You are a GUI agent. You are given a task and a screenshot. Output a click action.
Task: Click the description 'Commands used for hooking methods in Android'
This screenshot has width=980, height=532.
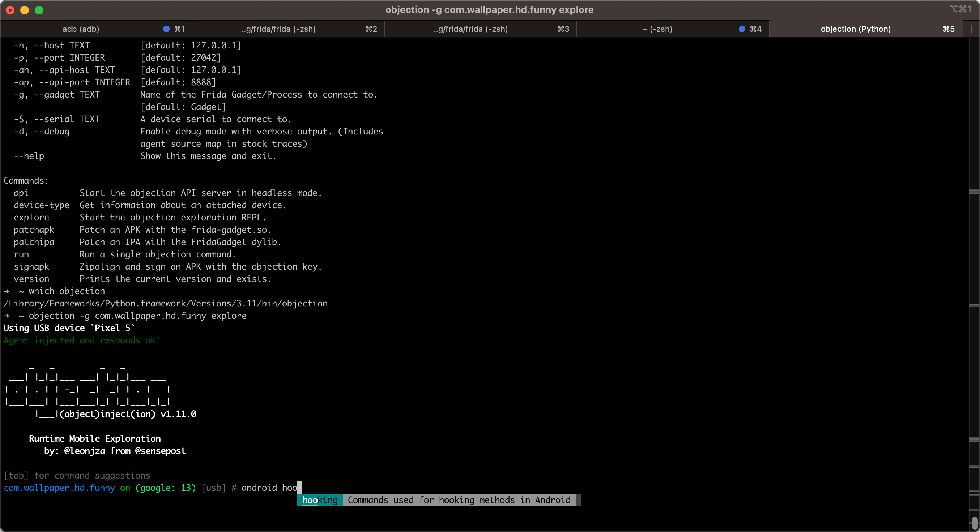[459, 500]
